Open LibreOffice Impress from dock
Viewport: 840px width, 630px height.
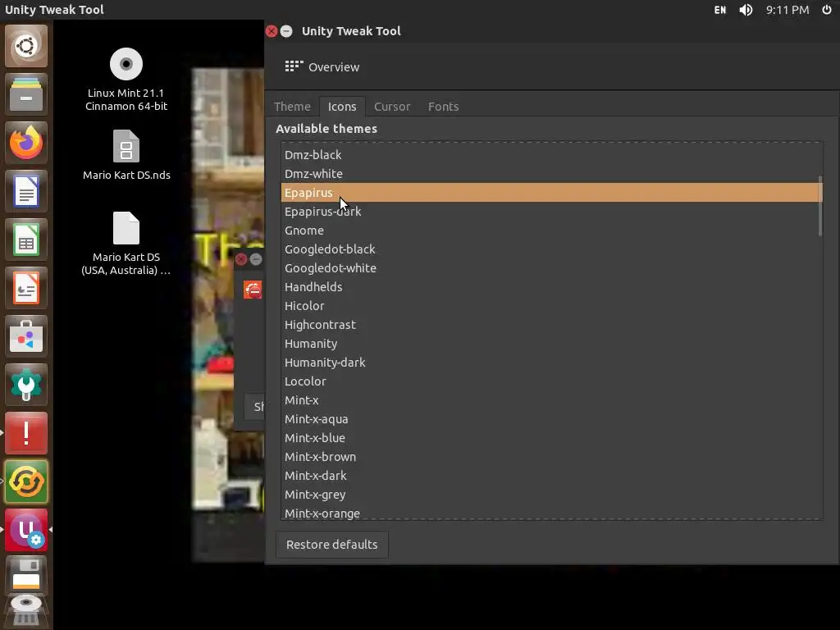(x=26, y=288)
